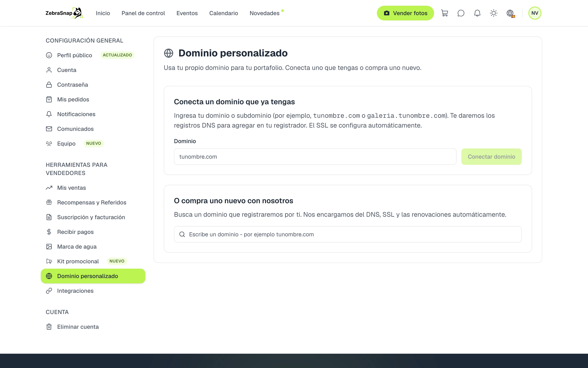
Task: Select Dominio personalizado in sidebar
Action: click(93, 276)
